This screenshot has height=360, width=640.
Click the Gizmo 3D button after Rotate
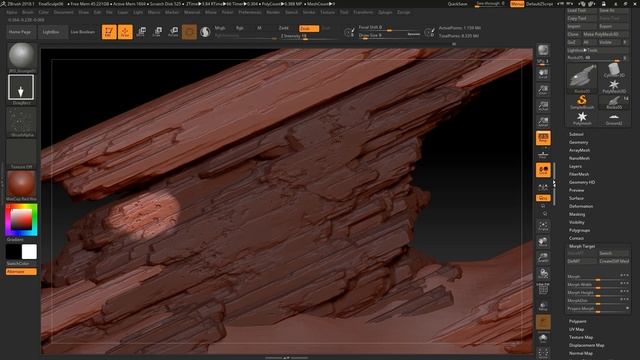(x=189, y=32)
